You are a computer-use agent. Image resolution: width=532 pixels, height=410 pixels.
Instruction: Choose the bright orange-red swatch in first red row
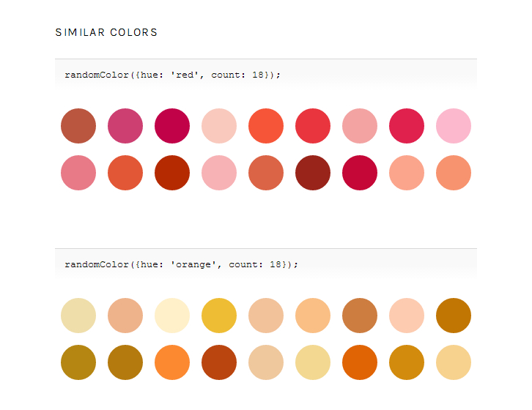[266, 126]
